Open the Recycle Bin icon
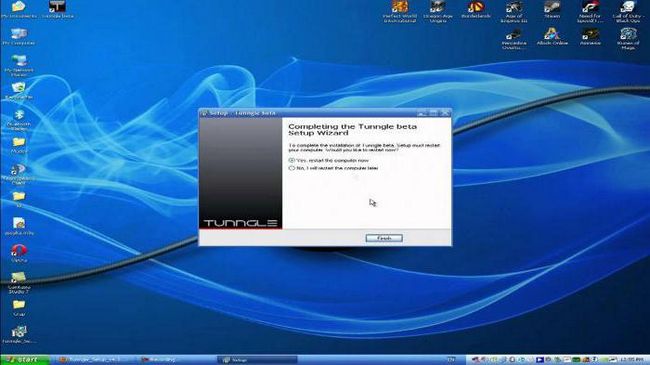This screenshot has width=650, height=365. pyautogui.click(x=19, y=91)
